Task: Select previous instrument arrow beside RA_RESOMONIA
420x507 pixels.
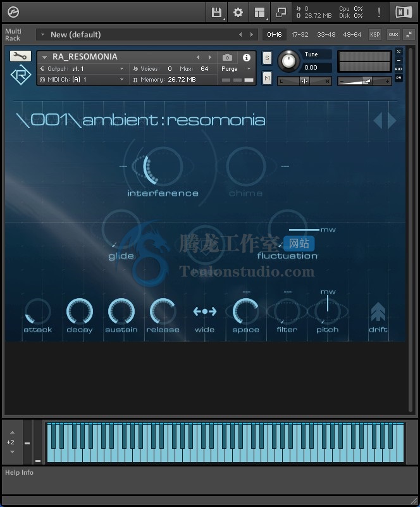Action: pos(198,57)
